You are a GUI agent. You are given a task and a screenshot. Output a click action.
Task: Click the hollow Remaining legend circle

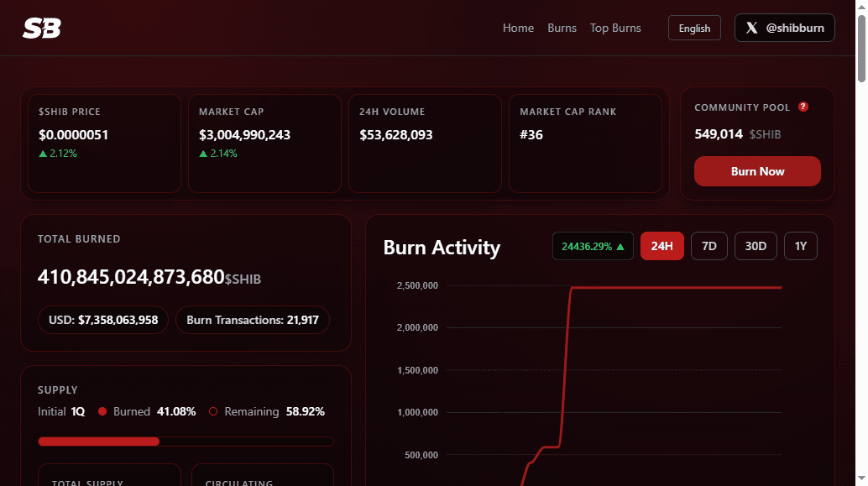click(x=213, y=411)
